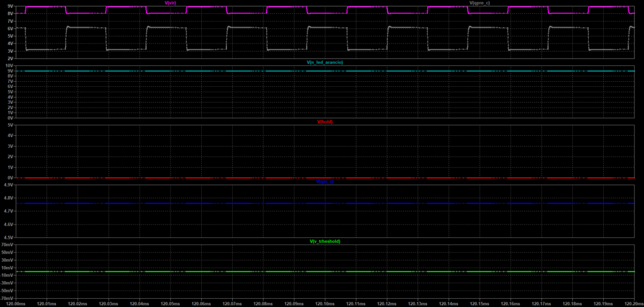This screenshot has width=644, height=307.
Task: Click the -70mV vertical axis label
Action: [8, 299]
